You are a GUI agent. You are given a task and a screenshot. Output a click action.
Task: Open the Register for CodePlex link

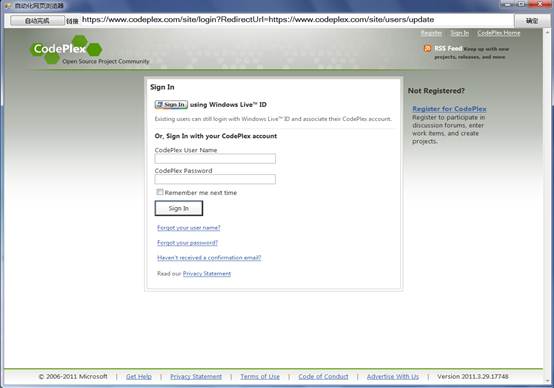coord(449,108)
